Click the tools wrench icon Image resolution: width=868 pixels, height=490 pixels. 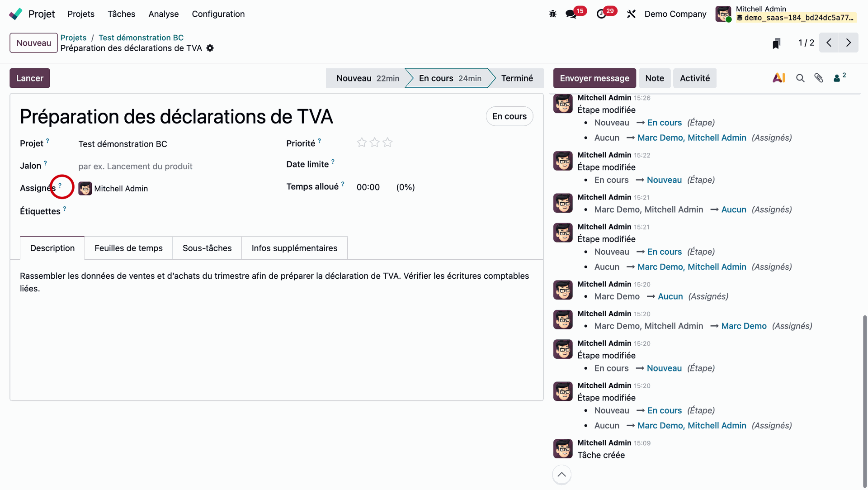[x=631, y=14]
